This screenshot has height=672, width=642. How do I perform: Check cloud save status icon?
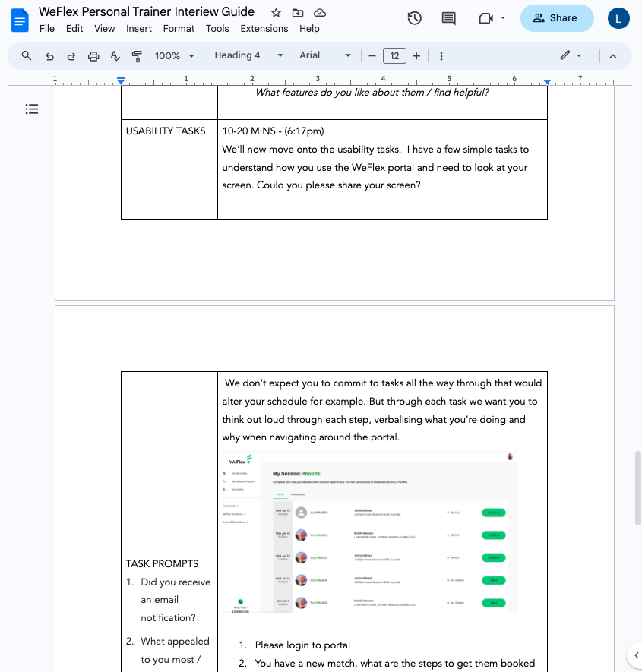320,13
